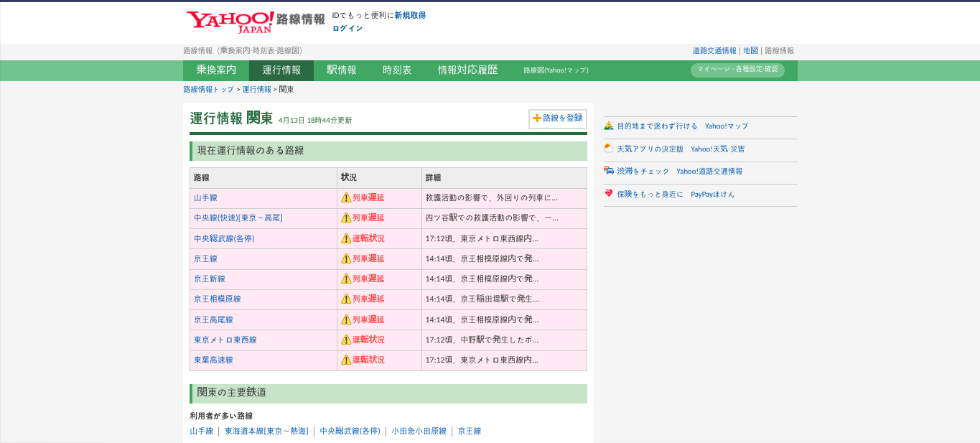Click the Yahoo!マップ walking person icon
Image resolution: width=980 pixels, height=443 pixels.
point(608,125)
